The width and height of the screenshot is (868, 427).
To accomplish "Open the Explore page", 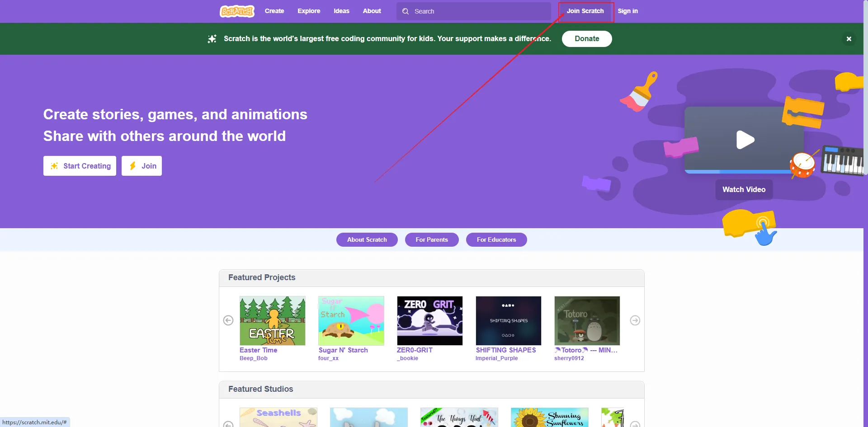I will [309, 11].
